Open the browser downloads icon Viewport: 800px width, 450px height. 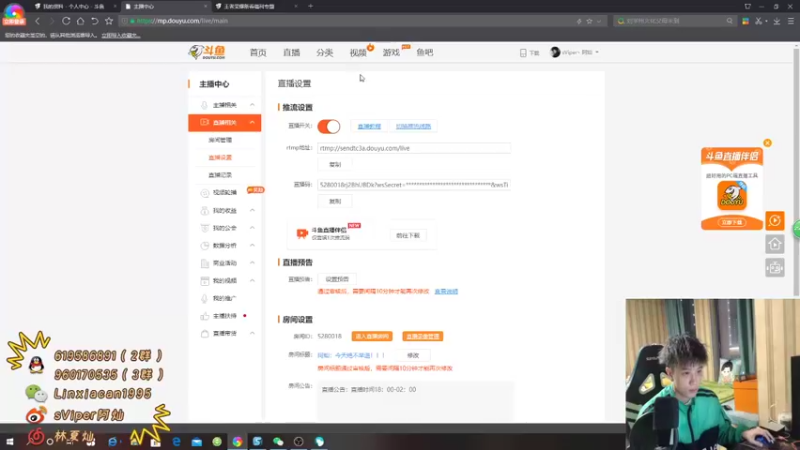click(x=777, y=21)
